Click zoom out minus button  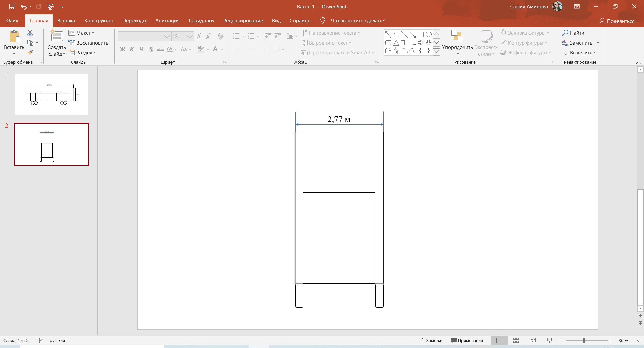click(562, 340)
